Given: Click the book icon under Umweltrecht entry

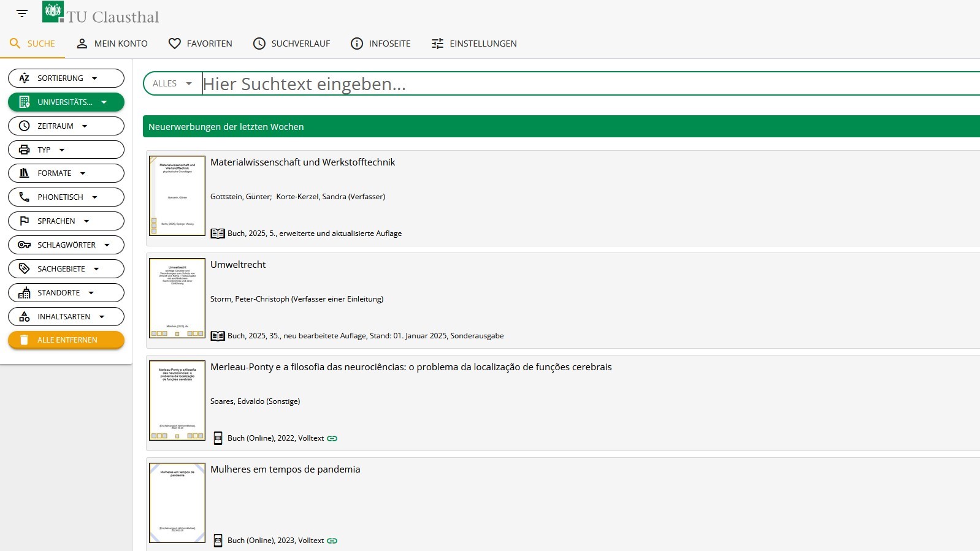Looking at the screenshot, I should click(x=218, y=336).
